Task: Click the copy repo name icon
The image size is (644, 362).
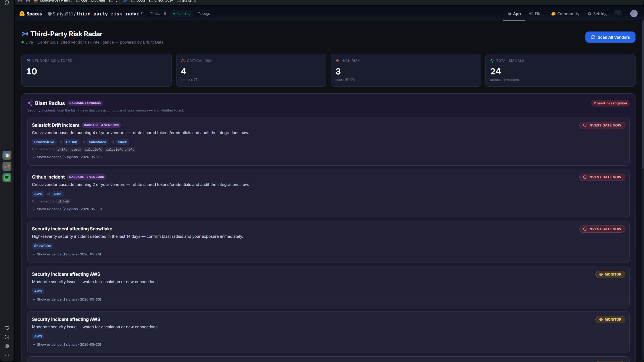Action: [x=143, y=13]
